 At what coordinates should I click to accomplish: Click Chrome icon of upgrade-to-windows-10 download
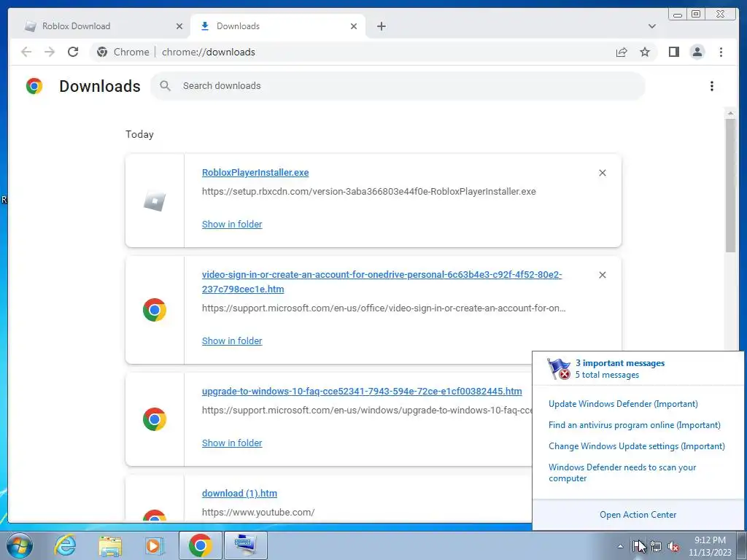(x=155, y=419)
